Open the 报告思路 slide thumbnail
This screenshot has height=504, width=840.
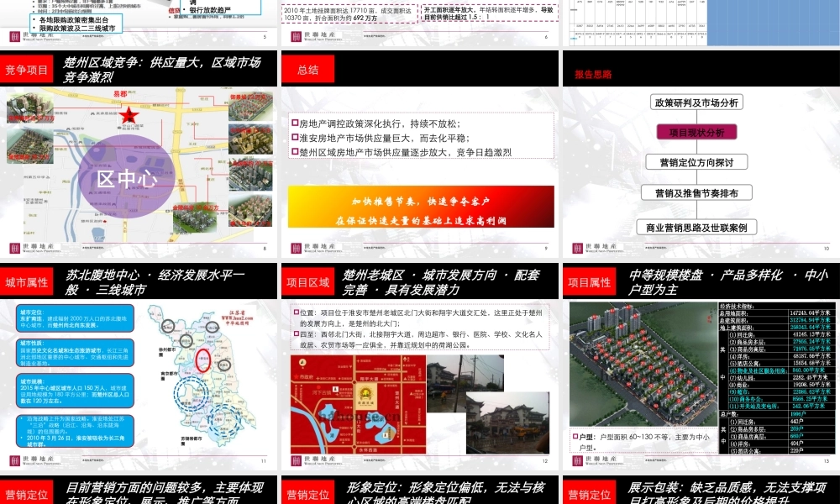point(701,154)
